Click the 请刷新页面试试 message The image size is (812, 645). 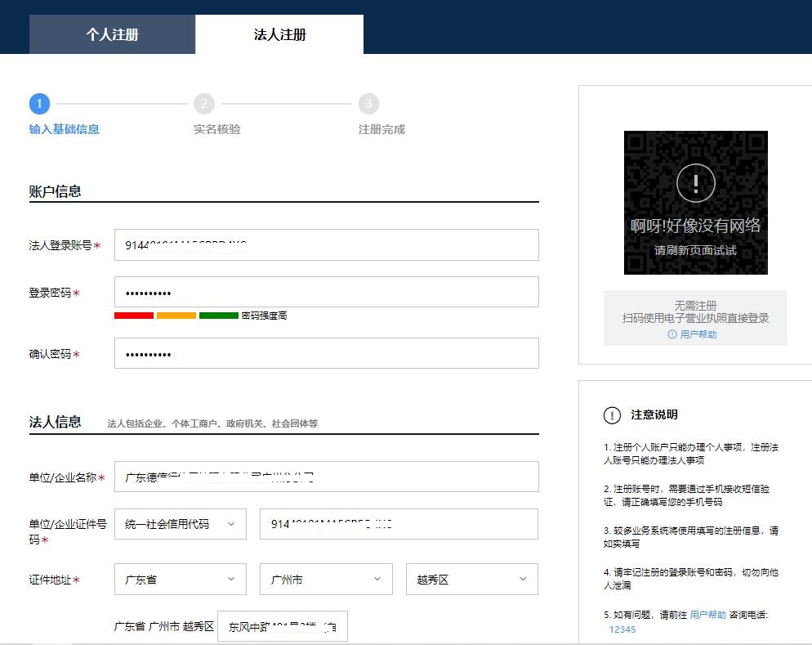point(695,250)
